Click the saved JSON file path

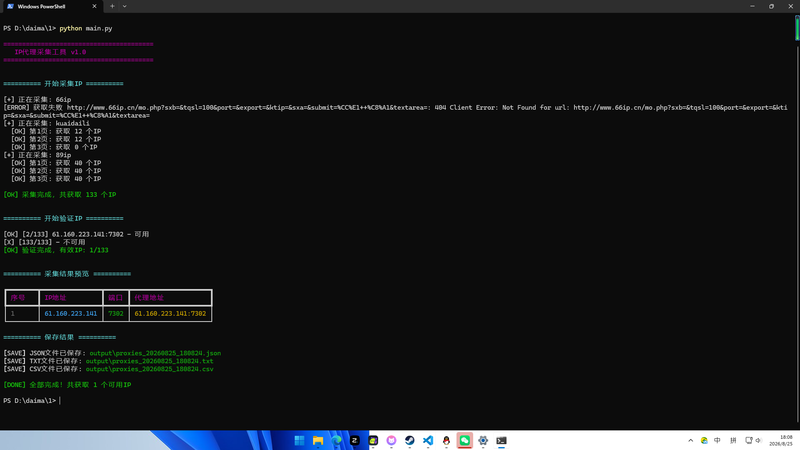(155, 353)
